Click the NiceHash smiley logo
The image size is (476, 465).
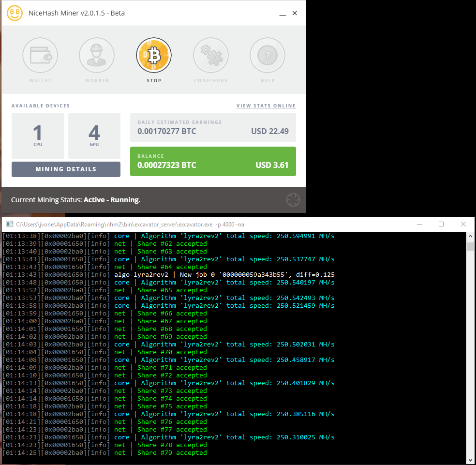pos(15,13)
